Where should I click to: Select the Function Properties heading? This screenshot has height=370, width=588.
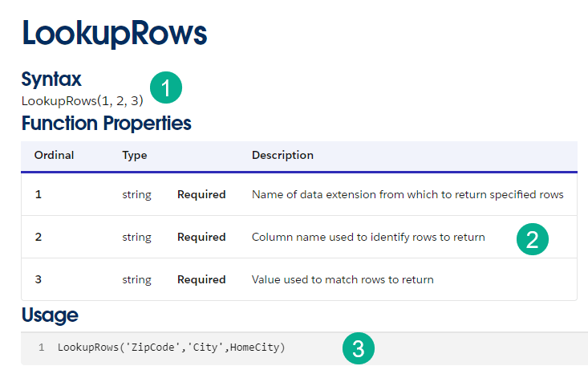point(106,124)
